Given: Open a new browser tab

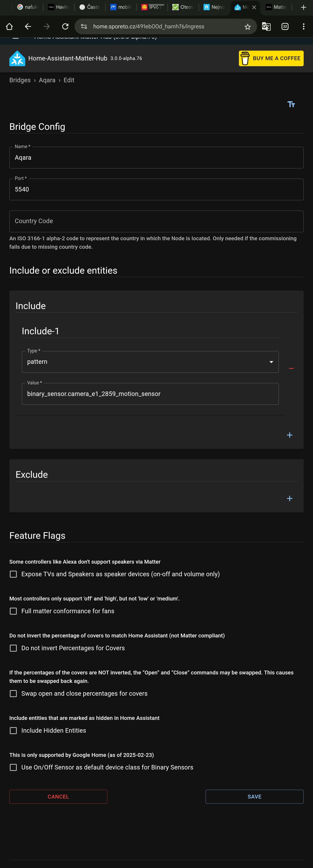Looking at the screenshot, I should coord(303,7).
